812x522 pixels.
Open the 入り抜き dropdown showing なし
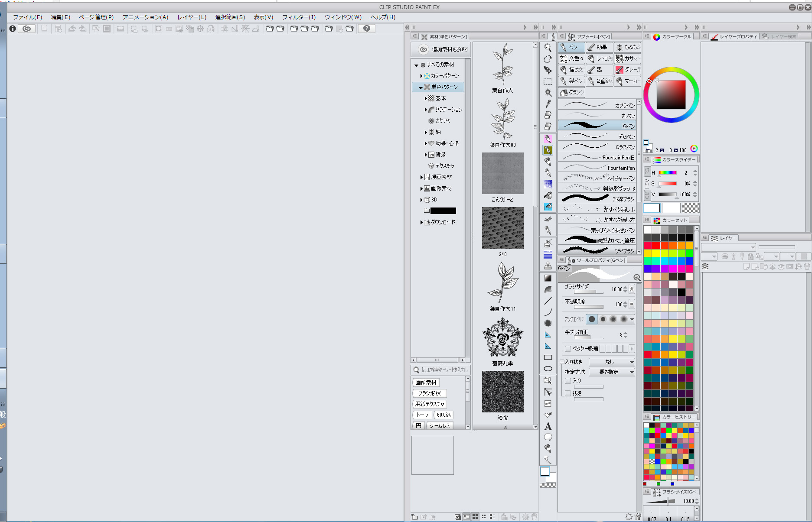click(x=612, y=362)
